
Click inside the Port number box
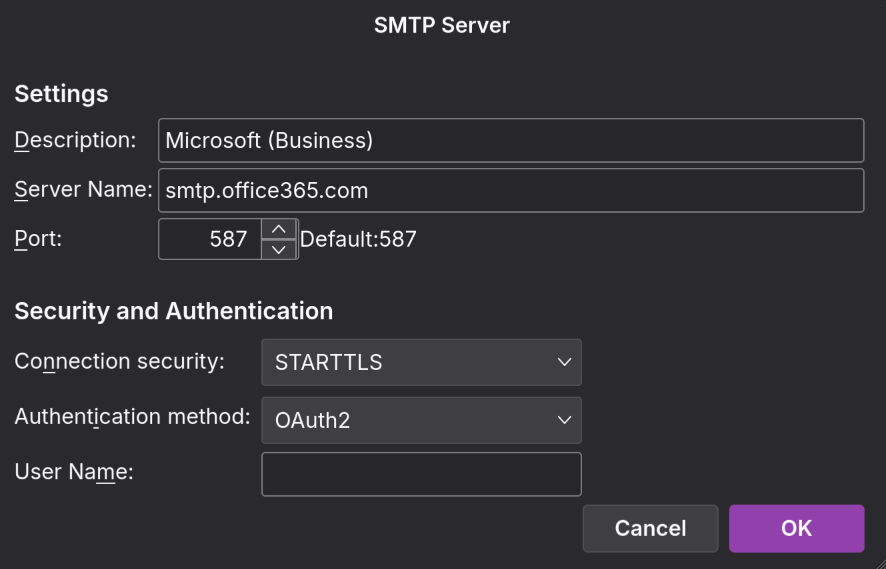(x=210, y=240)
